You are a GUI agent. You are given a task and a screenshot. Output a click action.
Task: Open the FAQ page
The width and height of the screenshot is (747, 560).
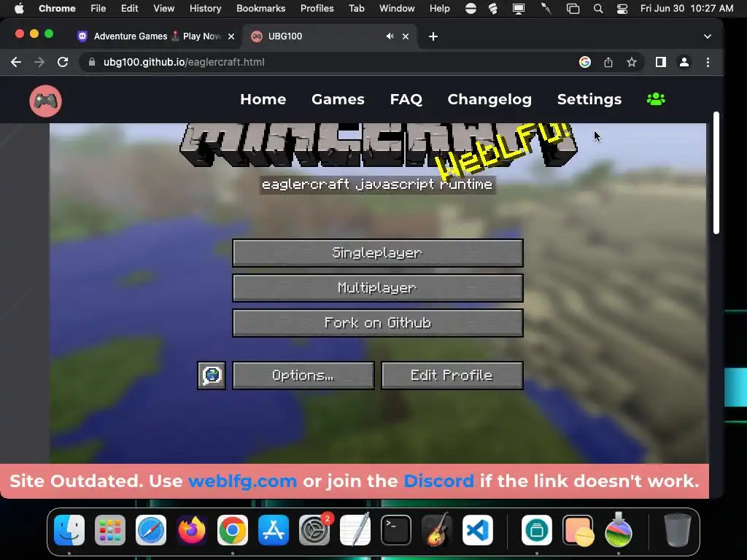click(x=406, y=99)
